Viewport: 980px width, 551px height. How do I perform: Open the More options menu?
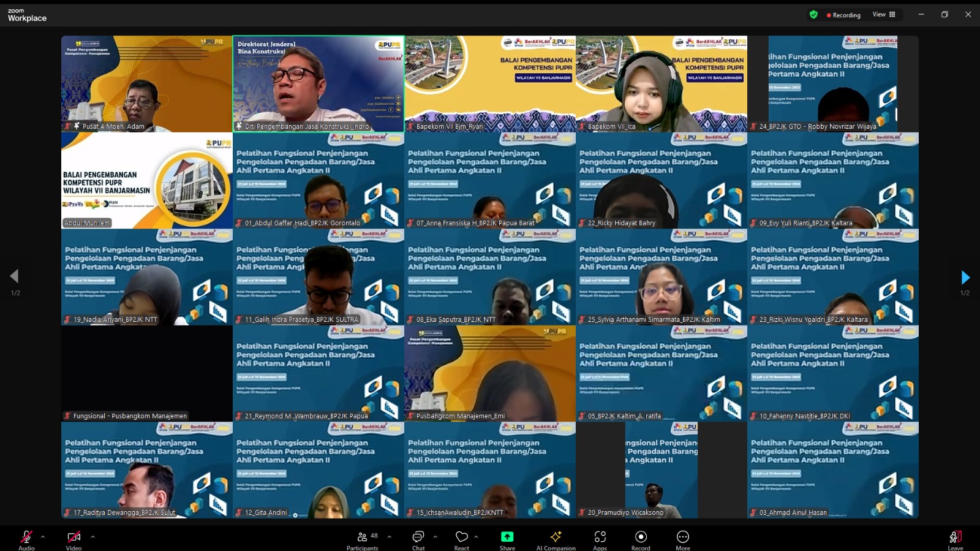point(683,540)
